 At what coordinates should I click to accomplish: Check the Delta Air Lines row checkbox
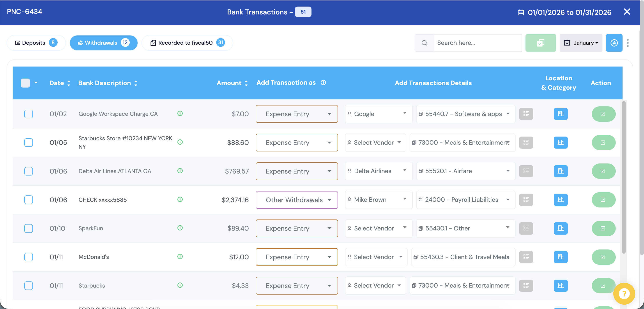[28, 171]
